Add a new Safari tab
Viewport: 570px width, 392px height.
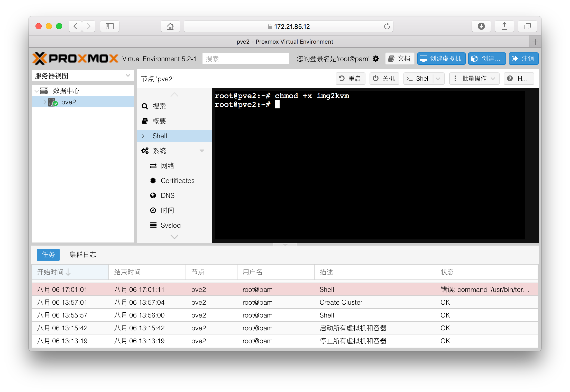click(535, 42)
